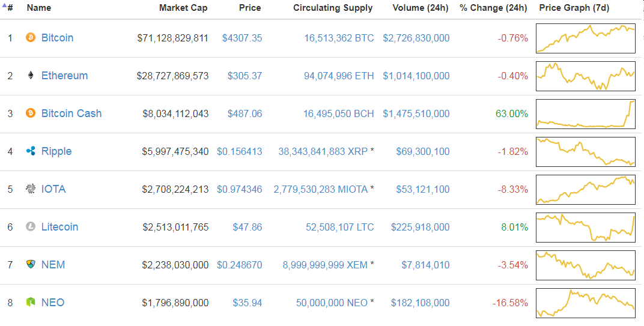The height and width of the screenshot is (326, 644).
Task: Click the Litecoin grey coin icon
Action: click(31, 227)
